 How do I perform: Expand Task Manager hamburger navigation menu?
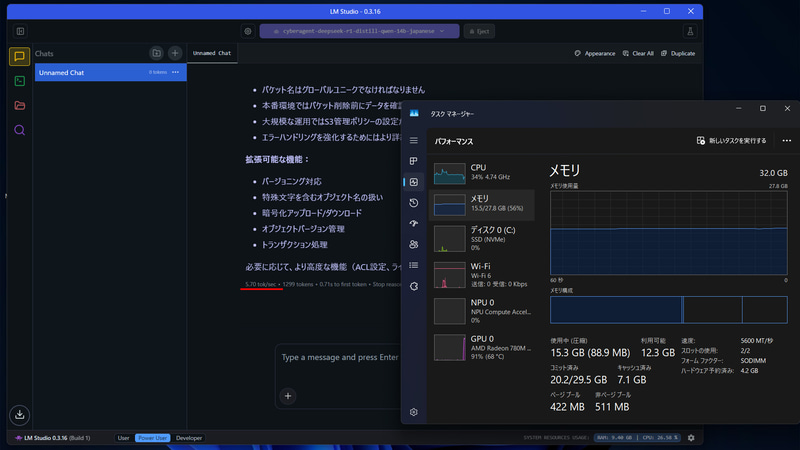pos(414,140)
